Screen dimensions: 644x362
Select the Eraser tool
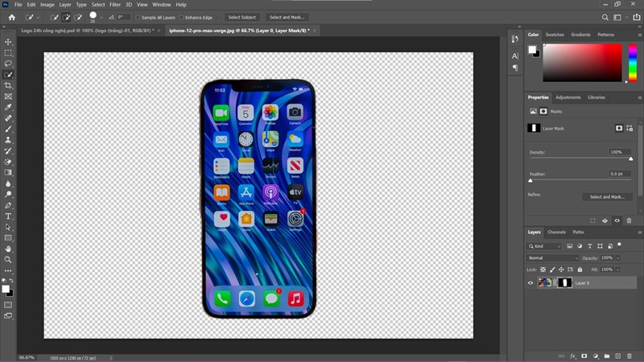(8, 162)
